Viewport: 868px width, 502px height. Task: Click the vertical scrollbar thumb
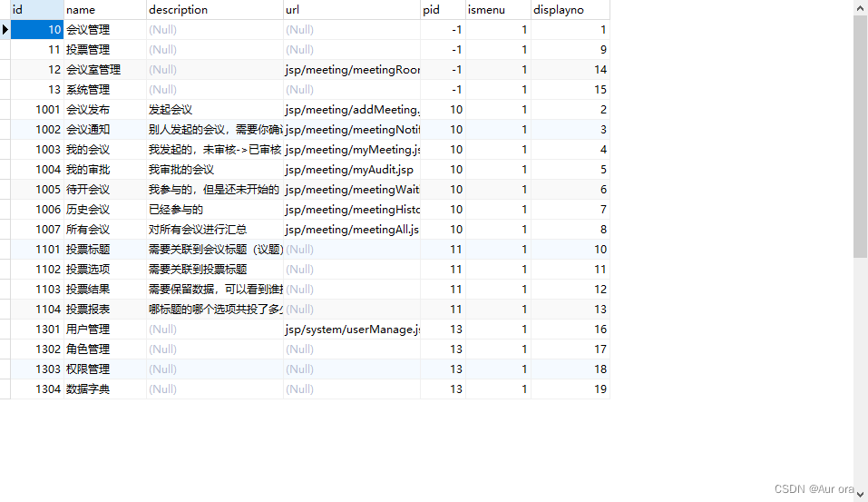pos(860,137)
